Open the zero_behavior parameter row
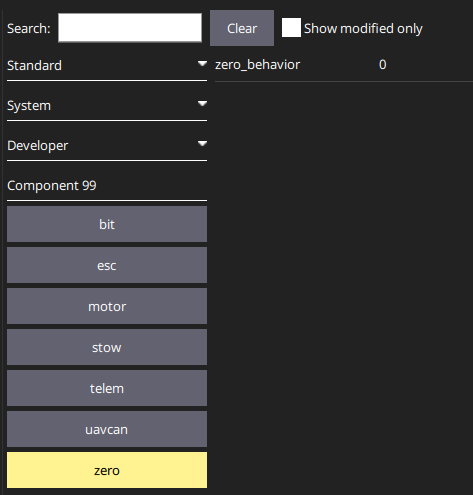Screen dimensions: 473x495 point(344,65)
